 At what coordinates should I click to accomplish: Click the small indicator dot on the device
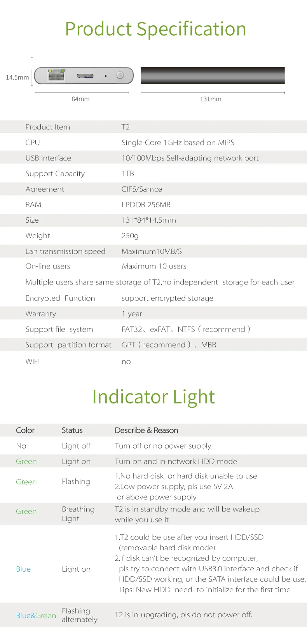(106, 76)
